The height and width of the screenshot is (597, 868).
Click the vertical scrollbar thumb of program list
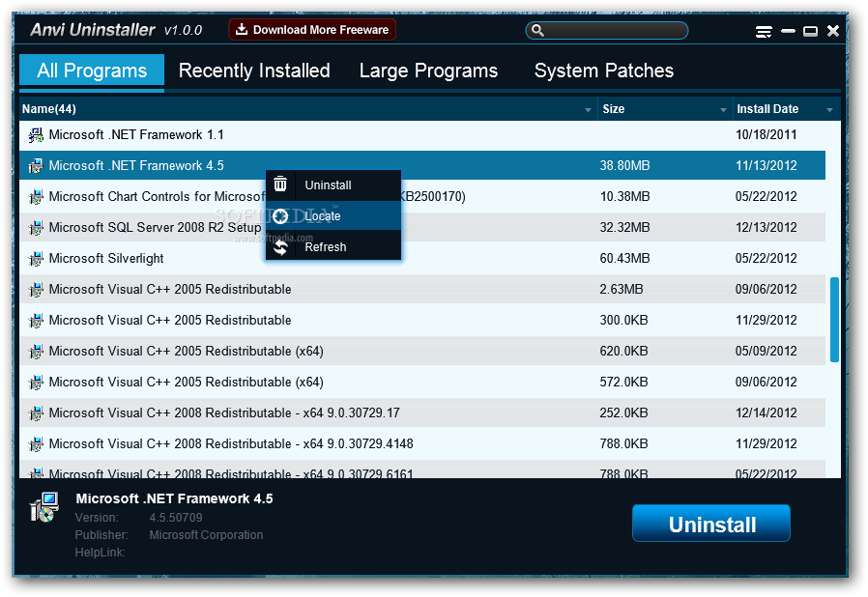[x=834, y=320]
